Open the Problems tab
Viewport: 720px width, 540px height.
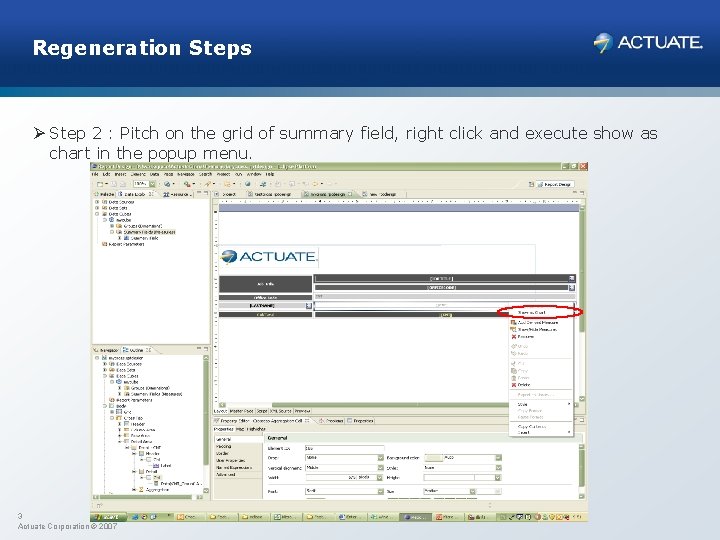click(332, 421)
